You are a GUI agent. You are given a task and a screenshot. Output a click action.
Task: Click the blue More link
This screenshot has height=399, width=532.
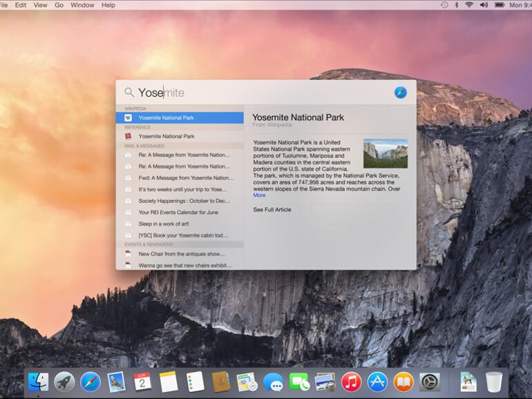click(259, 195)
